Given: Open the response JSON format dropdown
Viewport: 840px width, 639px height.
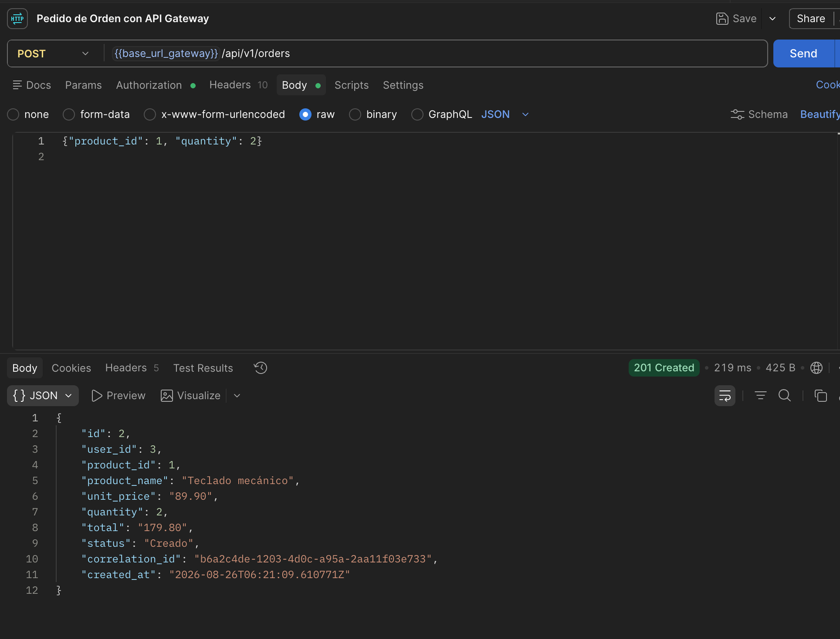Looking at the screenshot, I should pyautogui.click(x=43, y=396).
